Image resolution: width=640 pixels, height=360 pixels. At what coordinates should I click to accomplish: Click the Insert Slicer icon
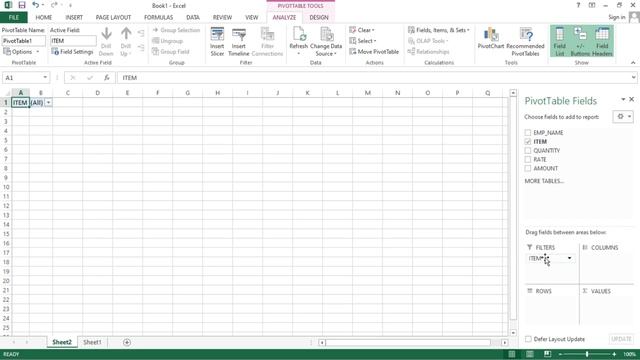[217, 41]
